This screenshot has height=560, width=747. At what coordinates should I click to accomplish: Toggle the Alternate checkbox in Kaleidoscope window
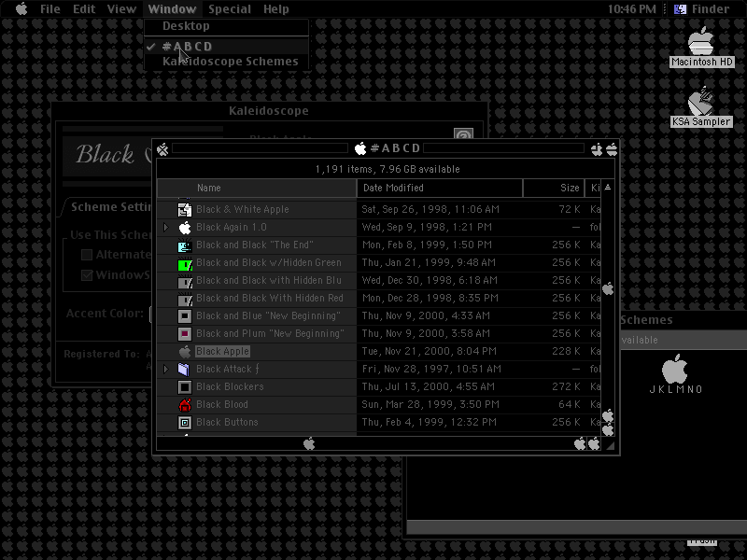click(x=87, y=255)
